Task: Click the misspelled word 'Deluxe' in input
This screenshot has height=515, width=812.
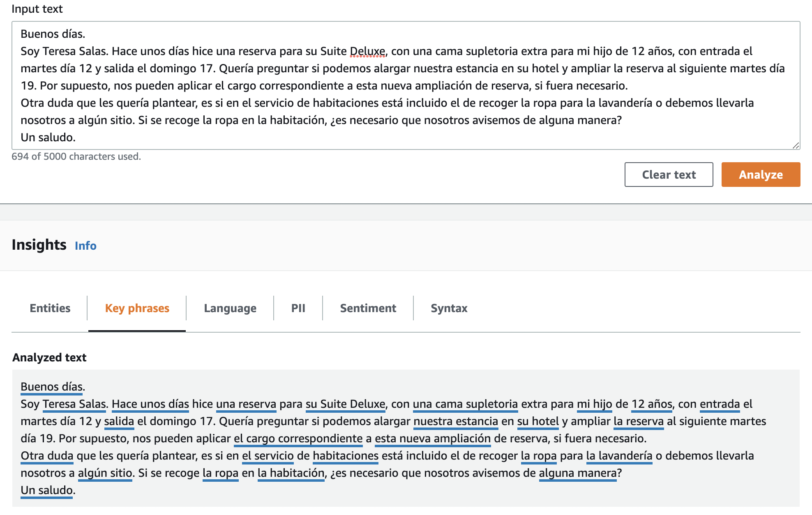Action: pyautogui.click(x=367, y=51)
